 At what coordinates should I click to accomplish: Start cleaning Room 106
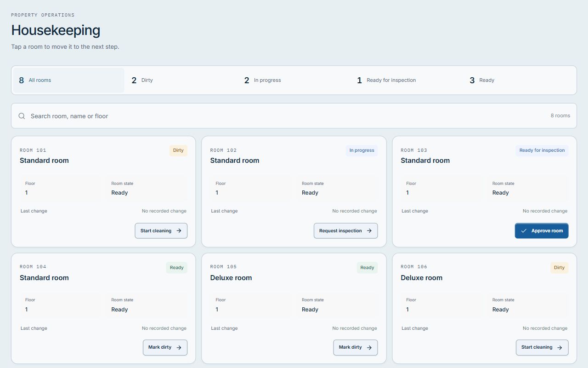pyautogui.click(x=542, y=347)
